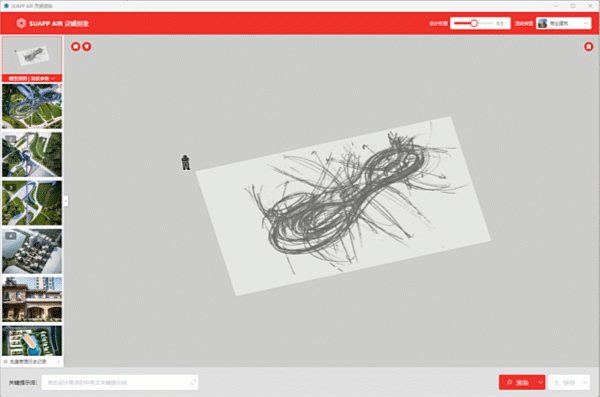Click the SUAPP AIR logo icon

point(21,23)
